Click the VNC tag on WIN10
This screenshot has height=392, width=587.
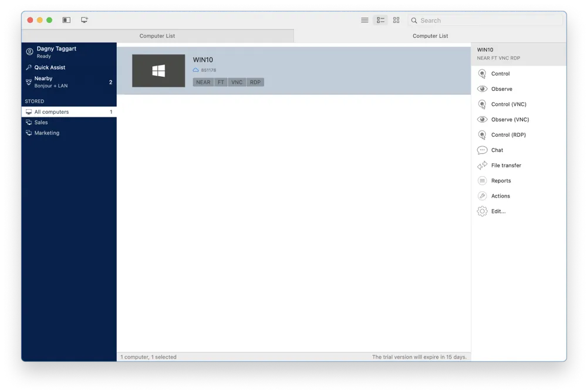point(237,82)
